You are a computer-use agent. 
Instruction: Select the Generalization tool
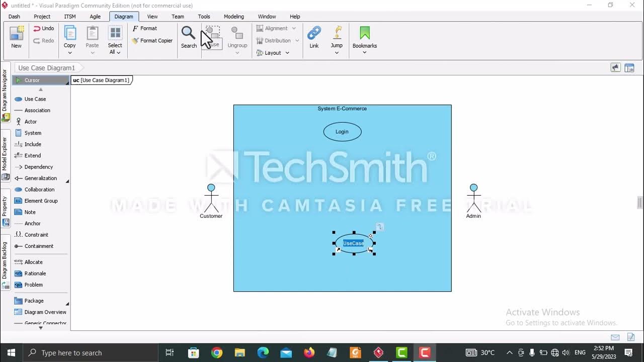coord(41,178)
